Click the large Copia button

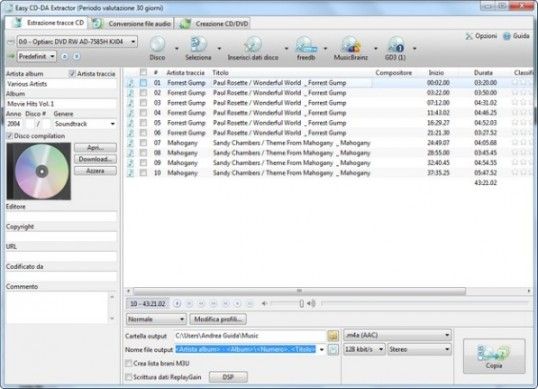point(494,356)
